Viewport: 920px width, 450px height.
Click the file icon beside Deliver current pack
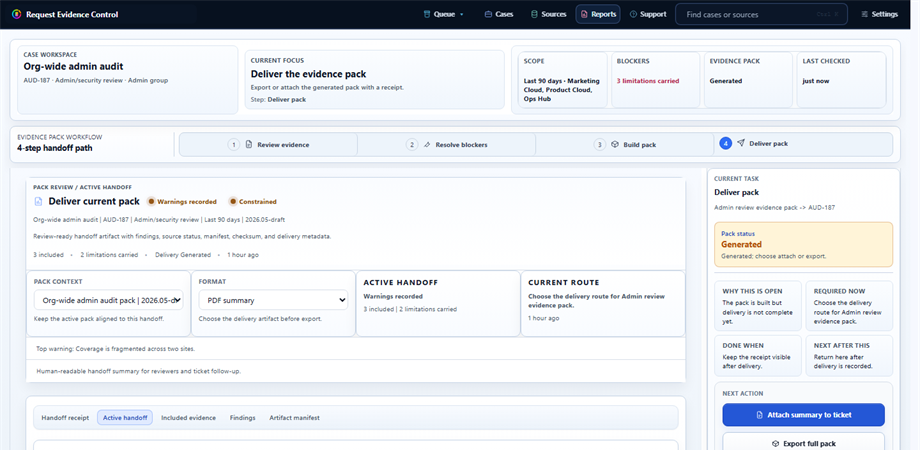pos(39,201)
